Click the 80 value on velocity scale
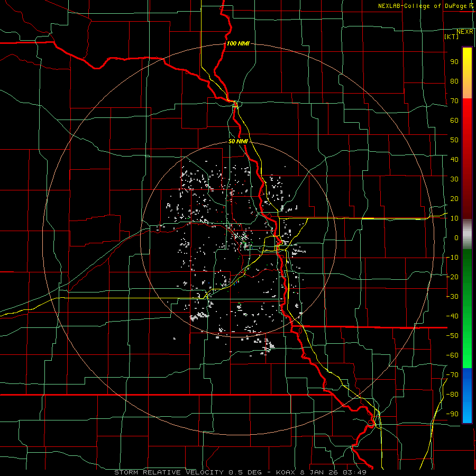Image resolution: width=476 pixels, height=476 pixels. (454, 81)
